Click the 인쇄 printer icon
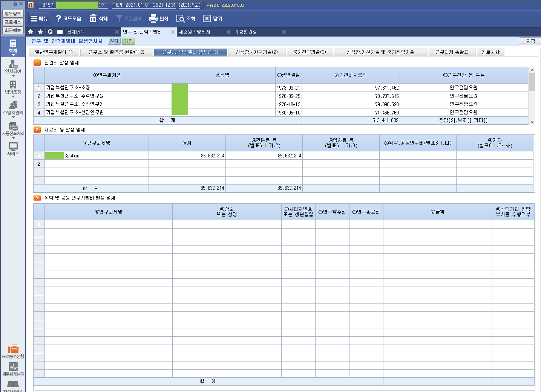 click(x=153, y=18)
